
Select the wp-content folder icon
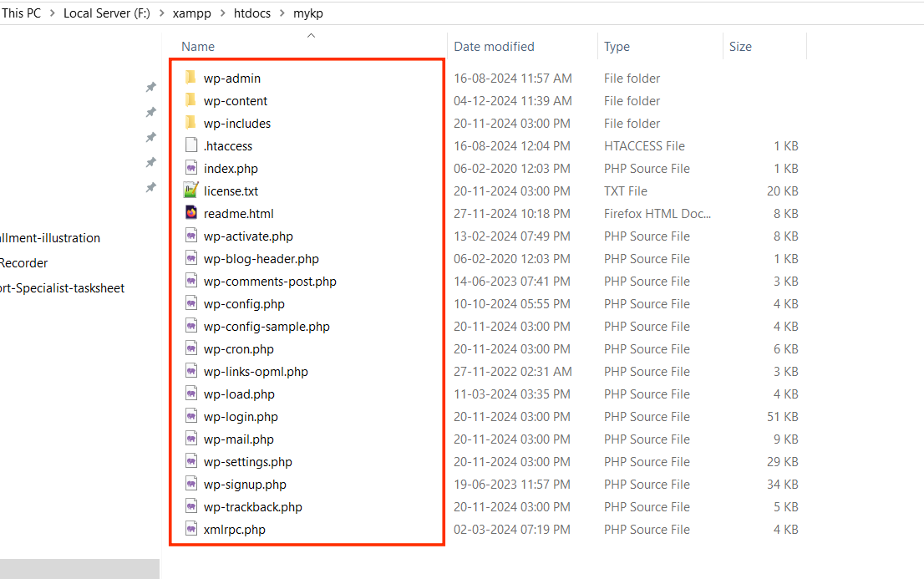[x=191, y=99]
